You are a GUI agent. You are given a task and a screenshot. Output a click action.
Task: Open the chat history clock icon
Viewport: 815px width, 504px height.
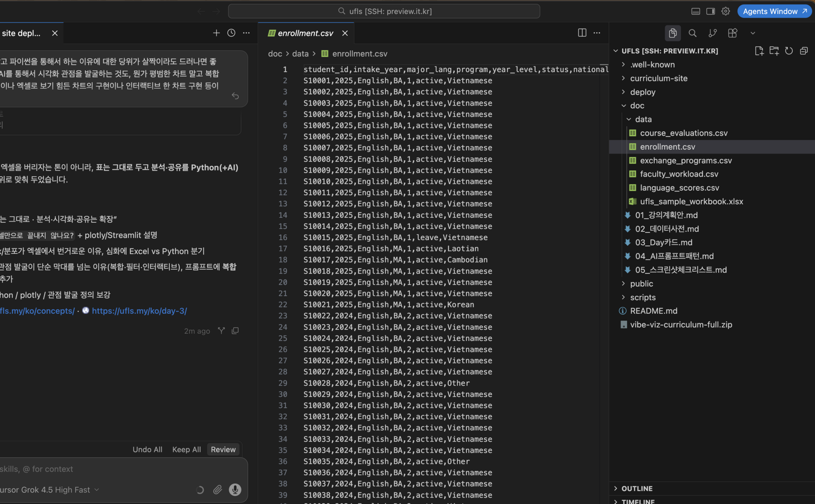click(231, 33)
